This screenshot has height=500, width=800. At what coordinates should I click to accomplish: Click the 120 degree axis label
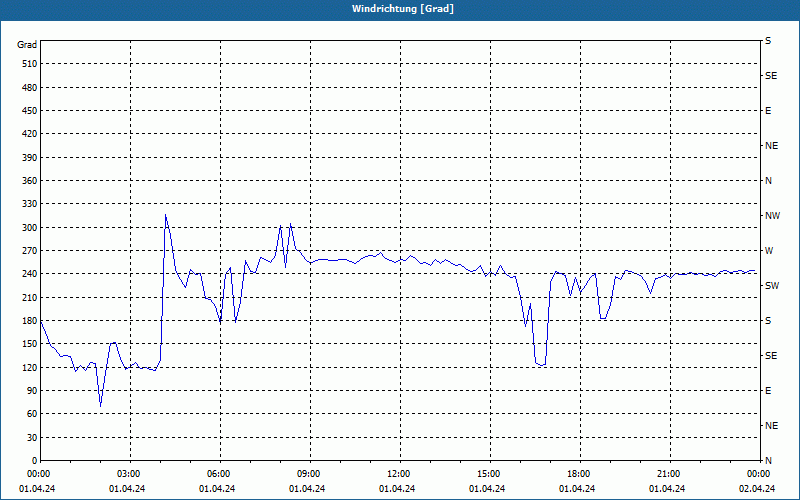pos(30,367)
